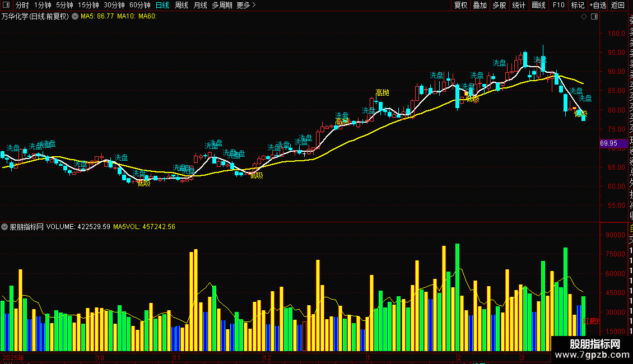Image resolution: width=633 pixels, height=364 pixels.
Task: Open indicator dropdown beside 万华化学 title
Action: tap(75, 17)
